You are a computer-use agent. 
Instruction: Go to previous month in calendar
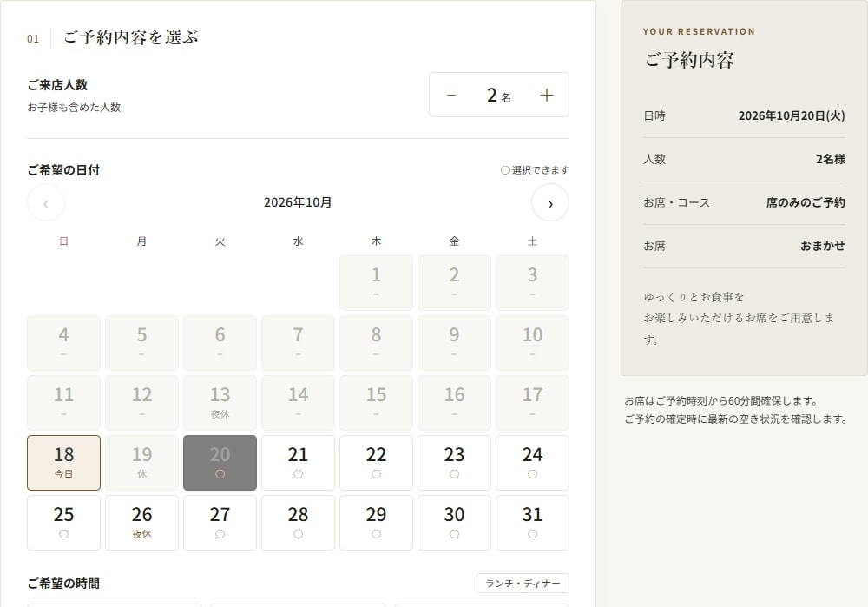click(x=46, y=202)
